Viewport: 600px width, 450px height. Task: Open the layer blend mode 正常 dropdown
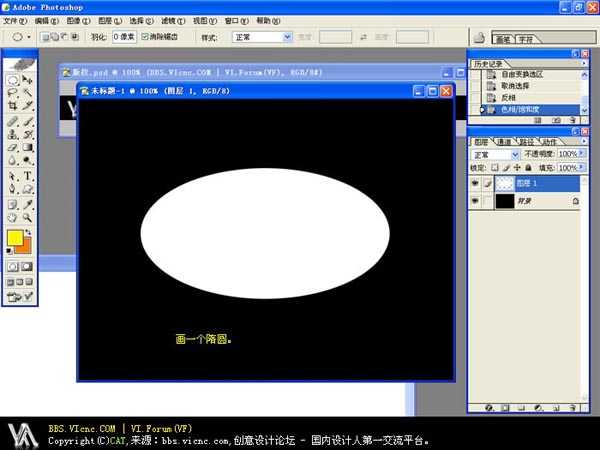tap(513, 155)
